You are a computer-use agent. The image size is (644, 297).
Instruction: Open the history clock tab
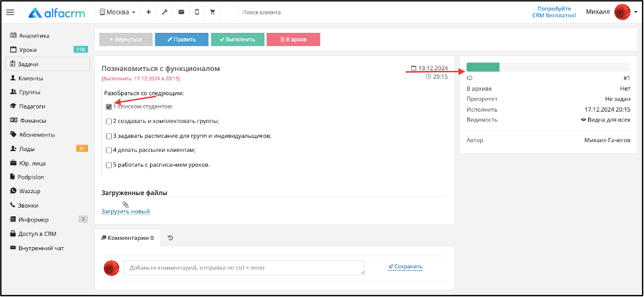tap(170, 237)
